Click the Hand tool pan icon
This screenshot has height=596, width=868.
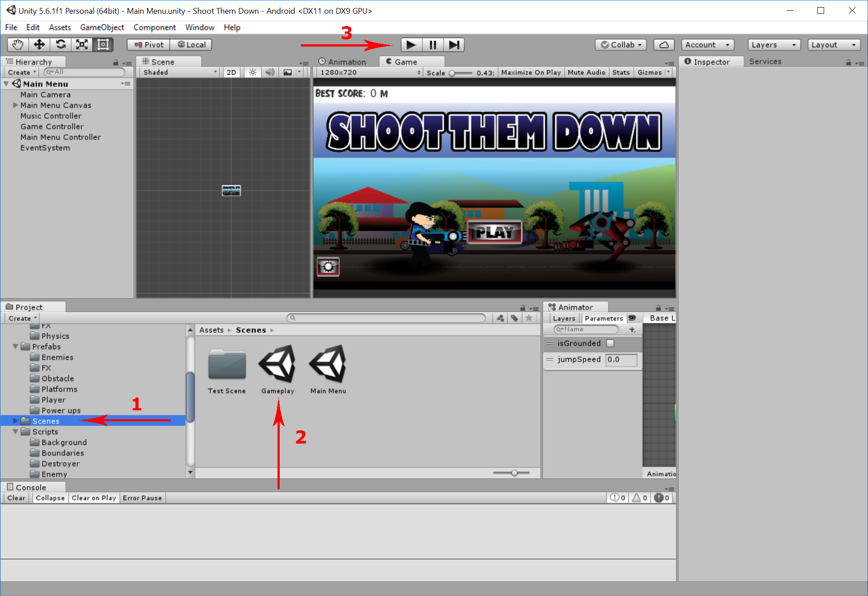[x=17, y=44]
